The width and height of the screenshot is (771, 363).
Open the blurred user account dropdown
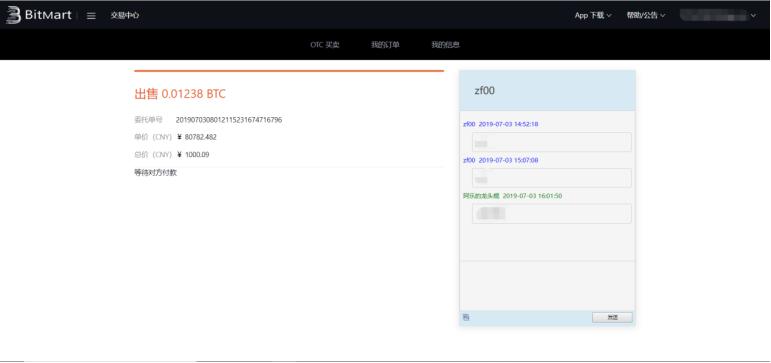coord(718,16)
